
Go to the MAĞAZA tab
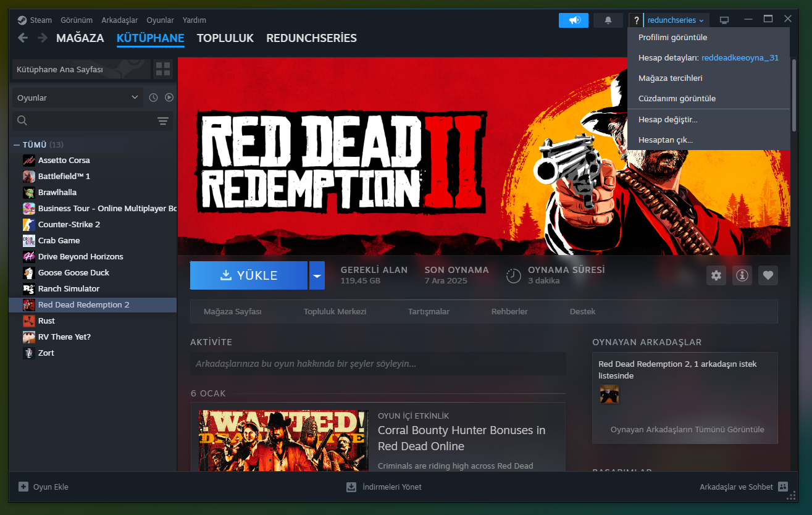pos(80,38)
